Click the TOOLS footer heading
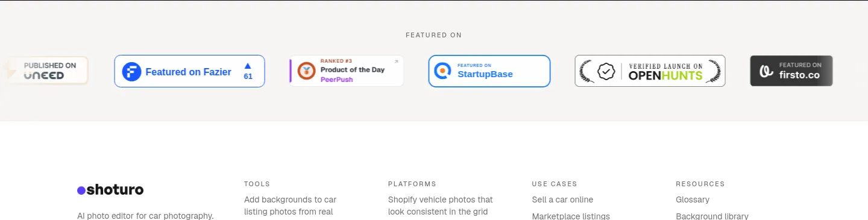The height and width of the screenshot is (220, 868). (x=257, y=184)
